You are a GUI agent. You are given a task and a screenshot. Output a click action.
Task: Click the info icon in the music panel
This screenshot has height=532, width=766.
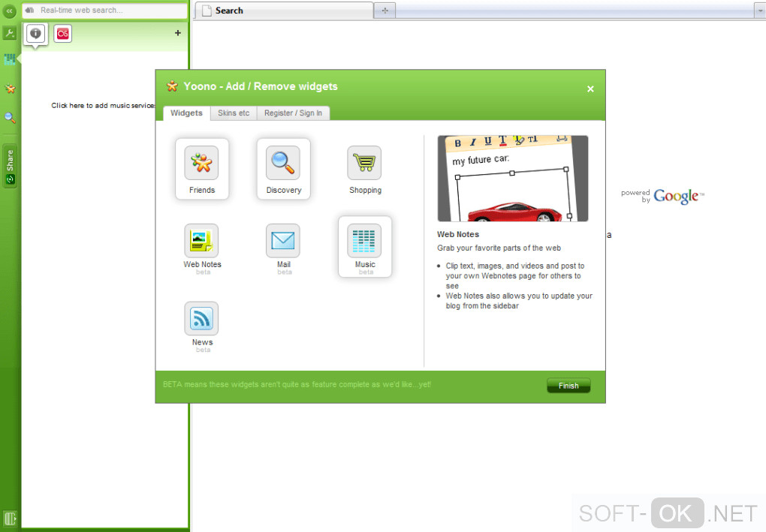click(x=35, y=34)
